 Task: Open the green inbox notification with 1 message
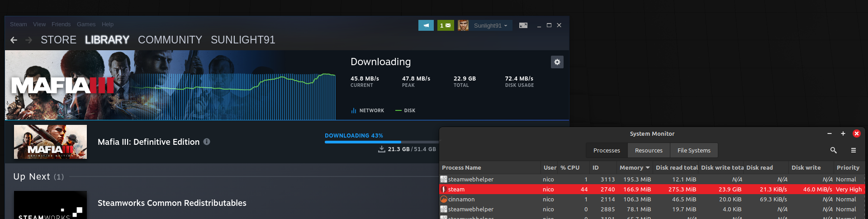click(446, 25)
